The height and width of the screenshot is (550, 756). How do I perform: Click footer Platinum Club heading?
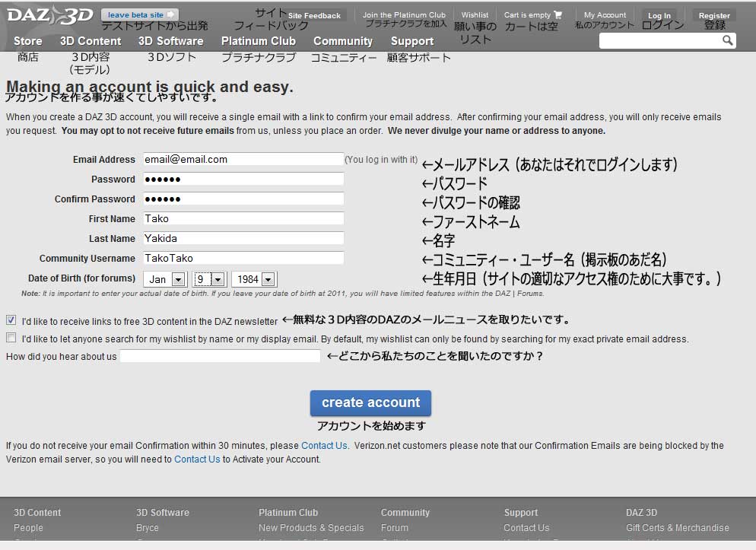click(x=287, y=513)
